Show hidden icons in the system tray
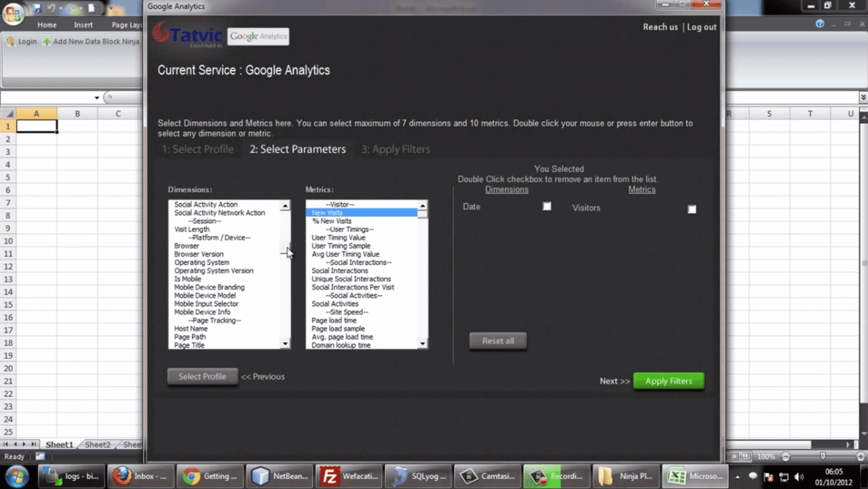 738,477
